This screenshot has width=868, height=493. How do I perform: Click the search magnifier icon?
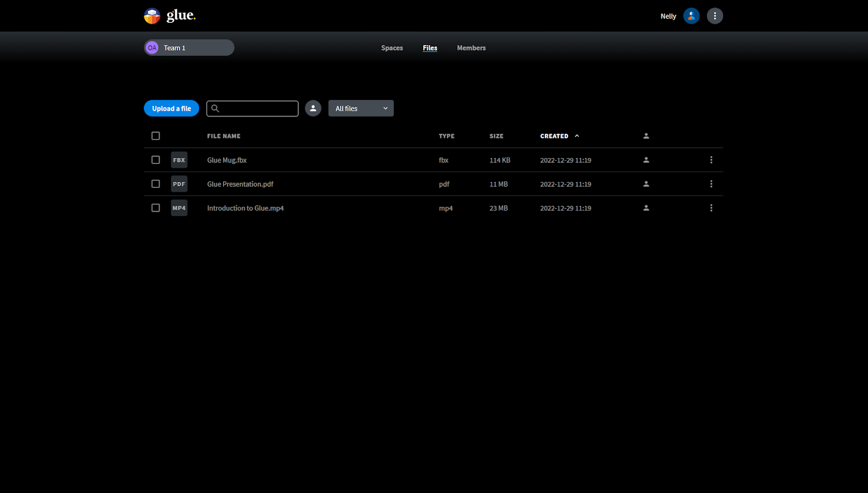point(215,109)
